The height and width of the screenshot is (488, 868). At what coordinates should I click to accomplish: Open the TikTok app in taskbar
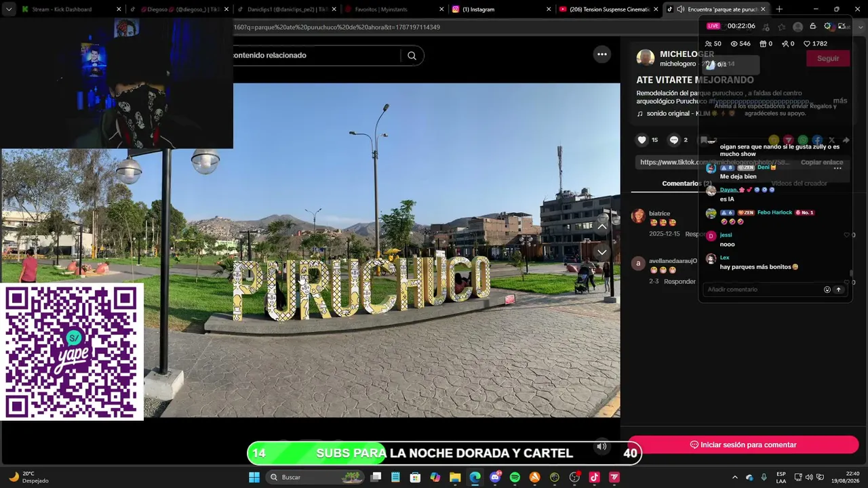[594, 477]
